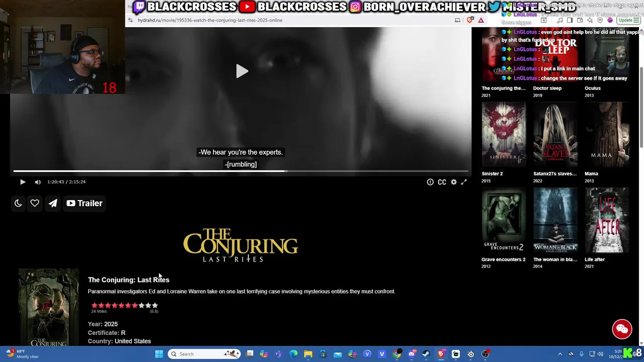Click the Satan's Slaves poster

555,134
